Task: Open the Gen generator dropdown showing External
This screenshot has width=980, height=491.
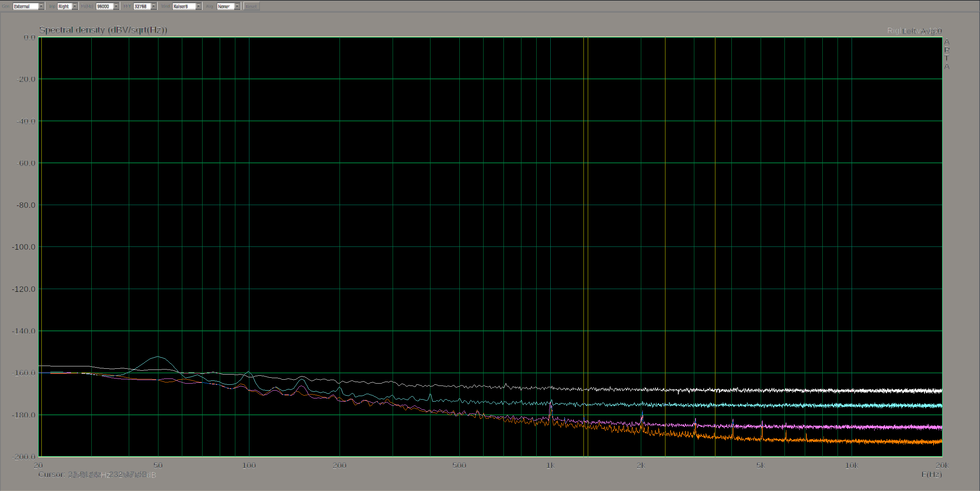Action: (x=28, y=6)
